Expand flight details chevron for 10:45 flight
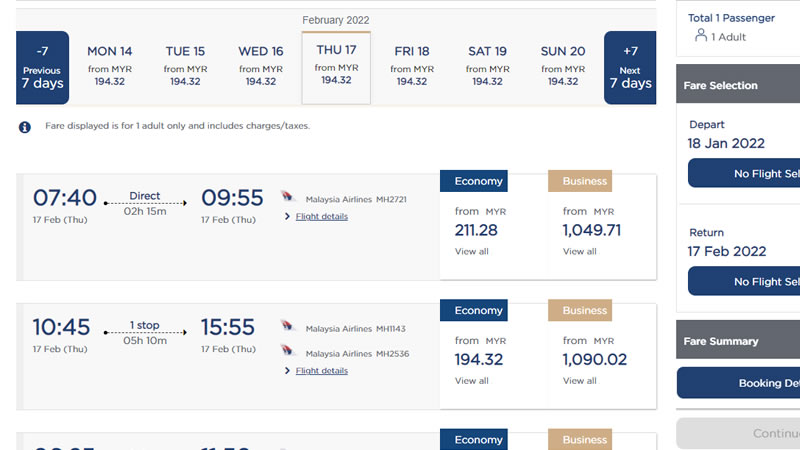 (287, 370)
